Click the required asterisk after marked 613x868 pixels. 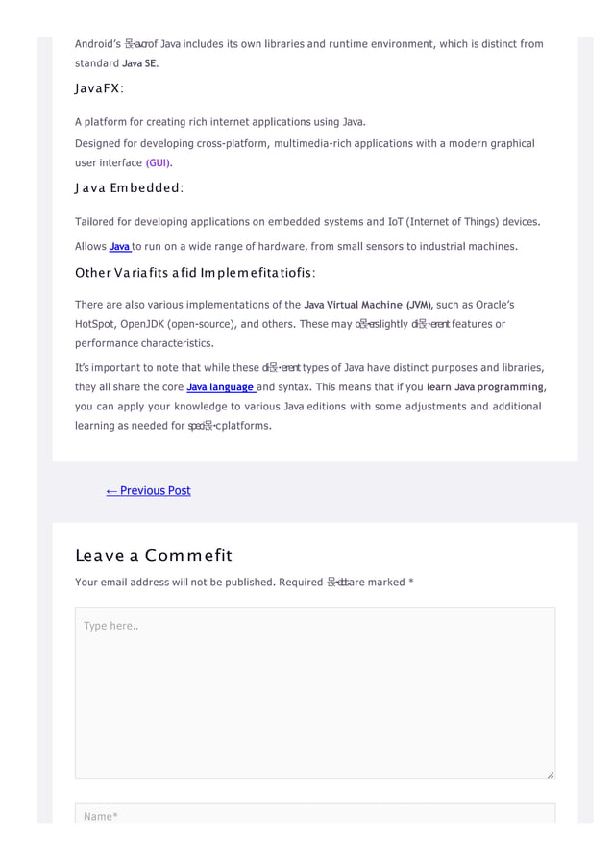411,582
